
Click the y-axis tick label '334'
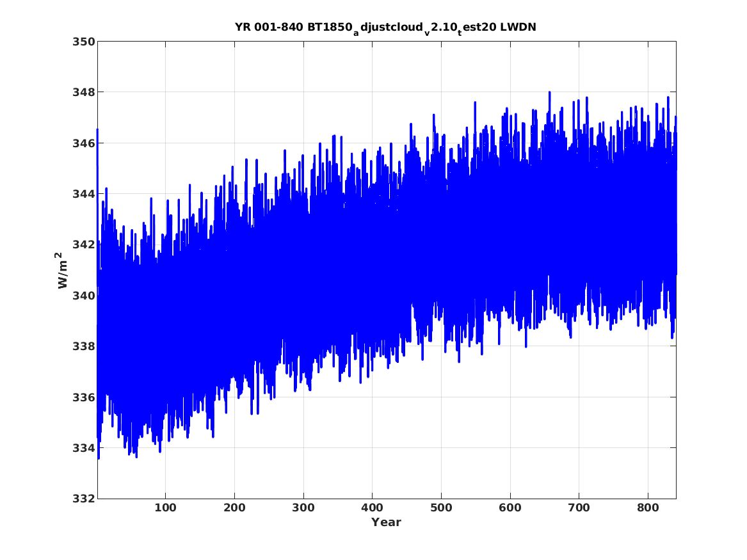click(83, 447)
